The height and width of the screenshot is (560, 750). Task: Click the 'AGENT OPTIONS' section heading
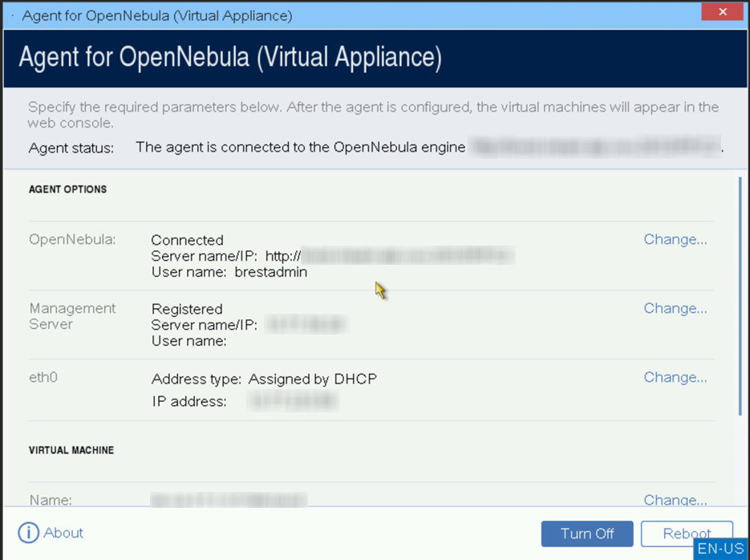tap(67, 189)
